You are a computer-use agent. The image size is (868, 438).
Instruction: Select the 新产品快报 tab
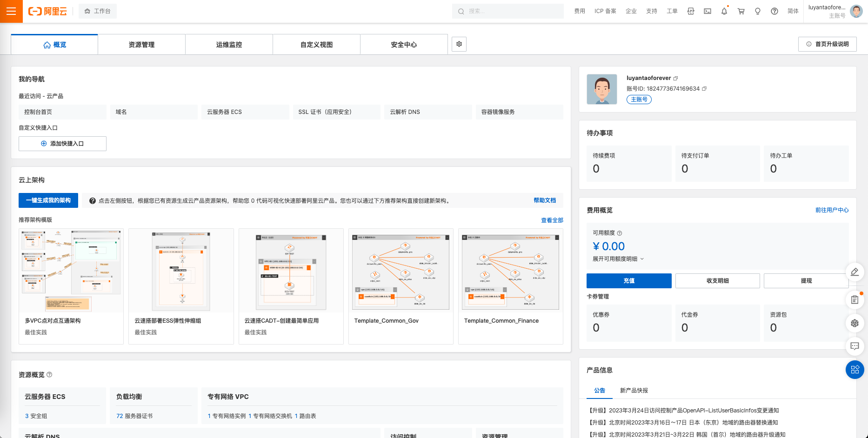tap(634, 391)
